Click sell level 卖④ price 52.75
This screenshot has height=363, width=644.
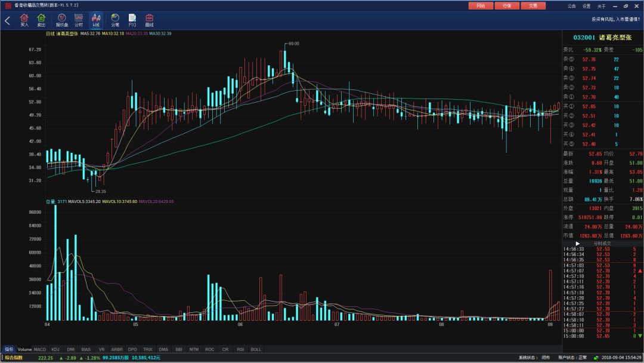pos(589,69)
